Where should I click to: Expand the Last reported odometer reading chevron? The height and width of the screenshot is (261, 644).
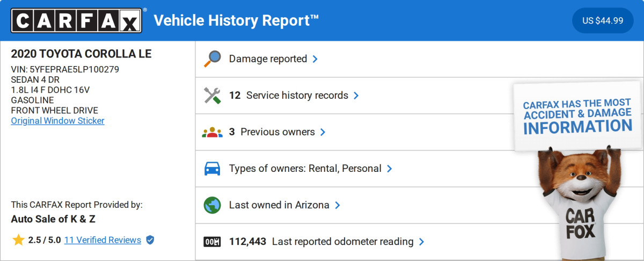(421, 242)
